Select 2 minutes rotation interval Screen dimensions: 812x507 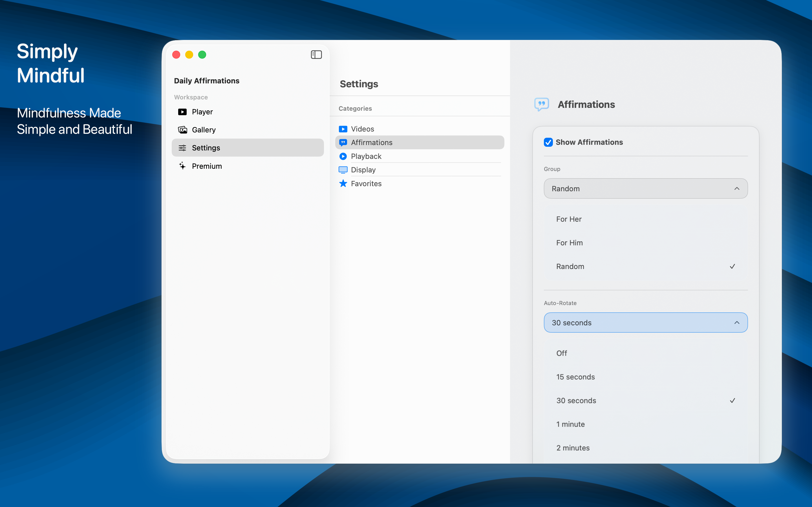[x=572, y=447]
